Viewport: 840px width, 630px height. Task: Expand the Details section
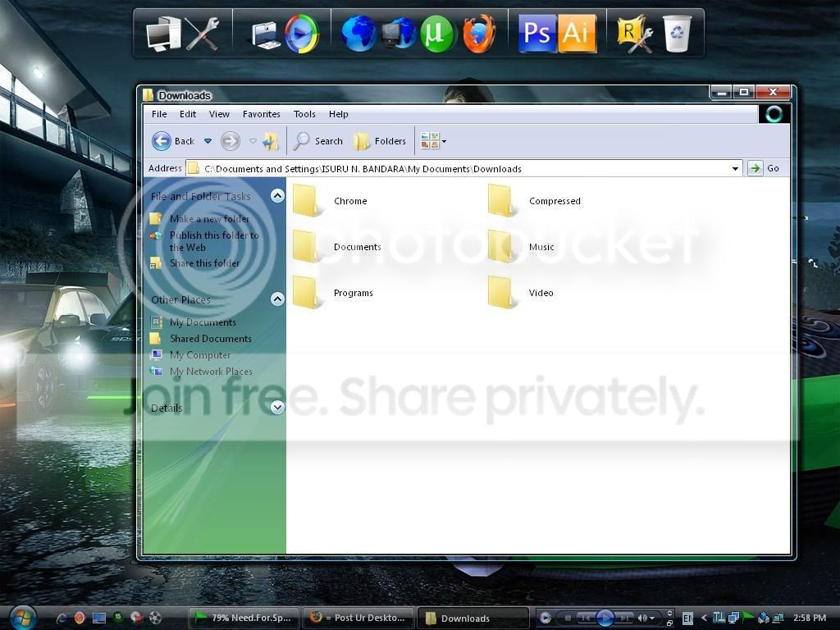click(277, 408)
